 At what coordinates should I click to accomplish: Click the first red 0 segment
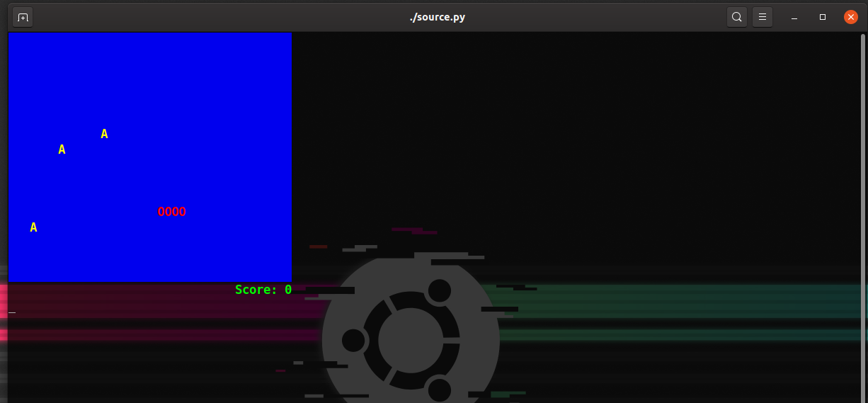tap(161, 212)
